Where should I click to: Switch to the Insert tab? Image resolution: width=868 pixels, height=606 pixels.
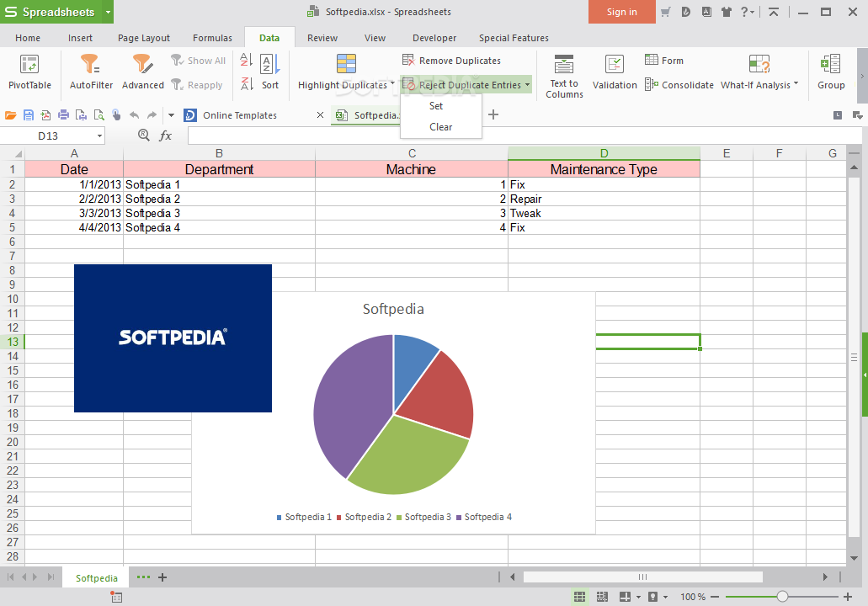pos(80,38)
